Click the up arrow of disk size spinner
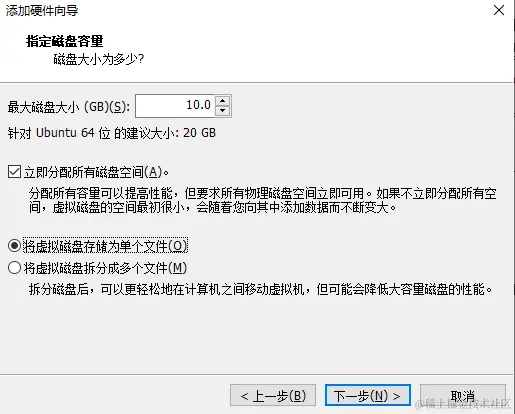 (x=223, y=101)
